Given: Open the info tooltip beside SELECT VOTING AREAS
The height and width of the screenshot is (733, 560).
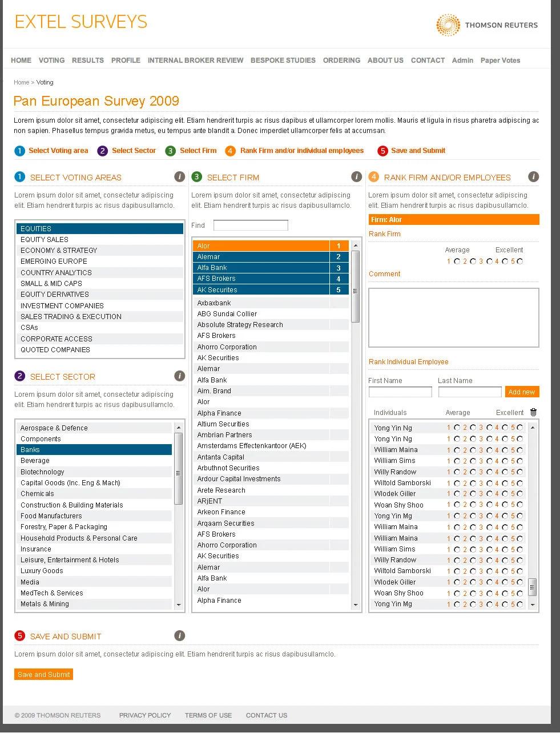Looking at the screenshot, I should pyautogui.click(x=179, y=177).
